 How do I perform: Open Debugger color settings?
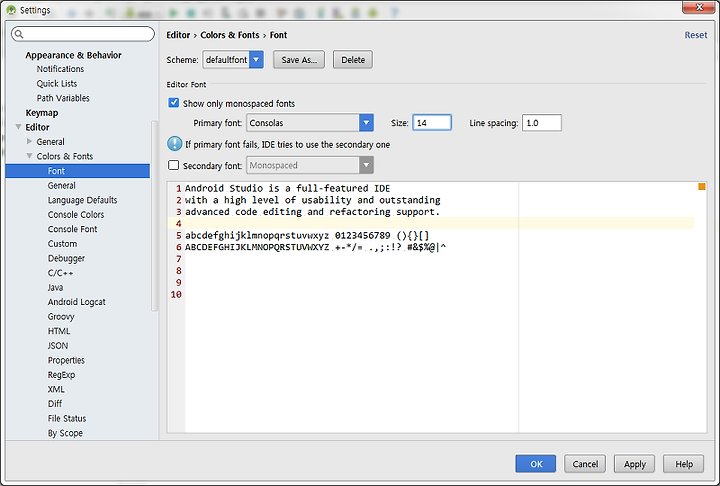tap(66, 259)
